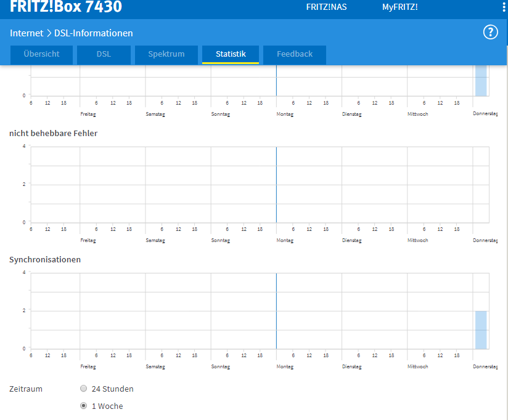Viewport: 508px width, 420px height.
Task: Click Montag marker line in nicht behebbare Fehler chart
Action: pyautogui.click(x=276, y=185)
